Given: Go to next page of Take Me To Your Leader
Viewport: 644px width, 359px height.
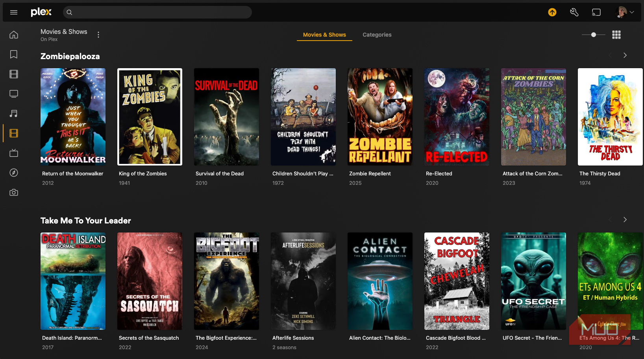Looking at the screenshot, I should coord(625,220).
